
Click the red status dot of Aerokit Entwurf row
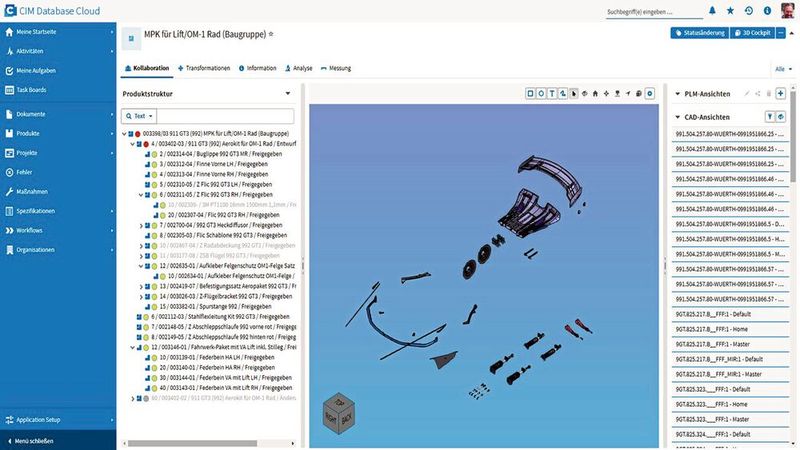(146, 144)
